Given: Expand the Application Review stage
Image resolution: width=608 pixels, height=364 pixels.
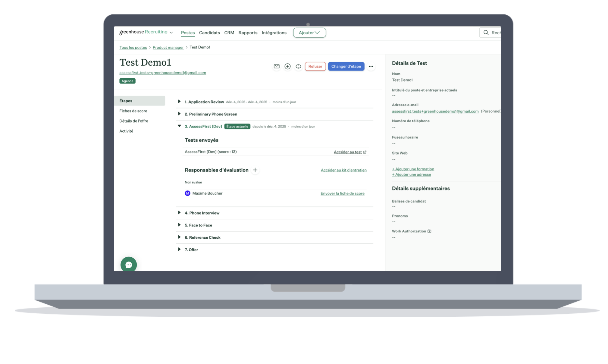Looking at the screenshot, I should [x=179, y=102].
